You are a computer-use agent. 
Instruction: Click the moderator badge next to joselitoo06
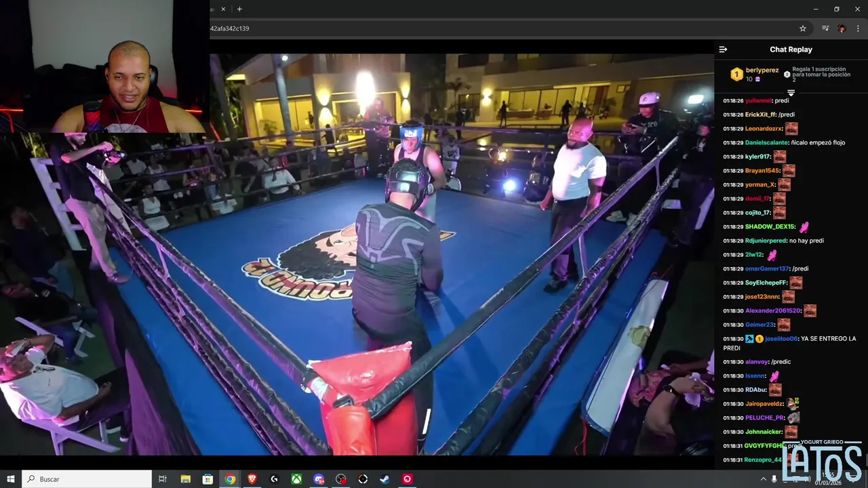tap(749, 339)
